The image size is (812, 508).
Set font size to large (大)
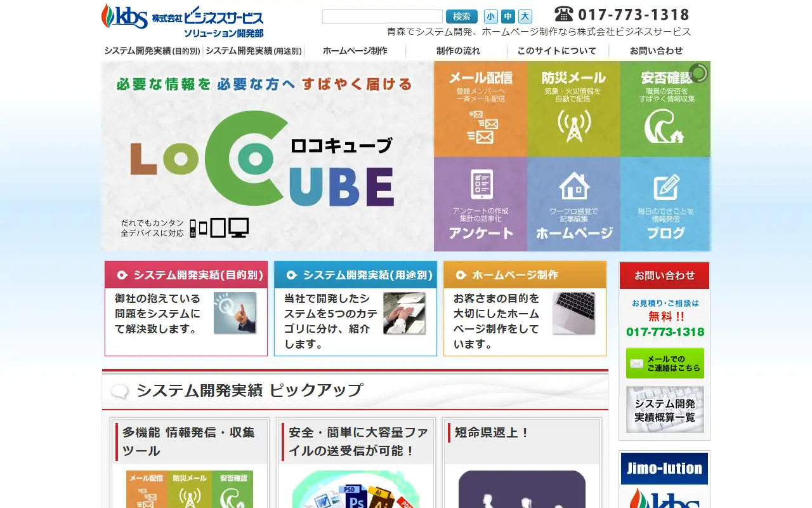[525, 17]
